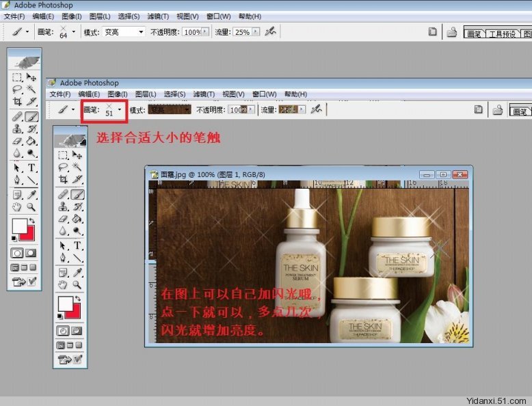Image resolution: width=532 pixels, height=406 pixels.
Task: Open 帮助(H) menu in outer window
Action: 250,16
